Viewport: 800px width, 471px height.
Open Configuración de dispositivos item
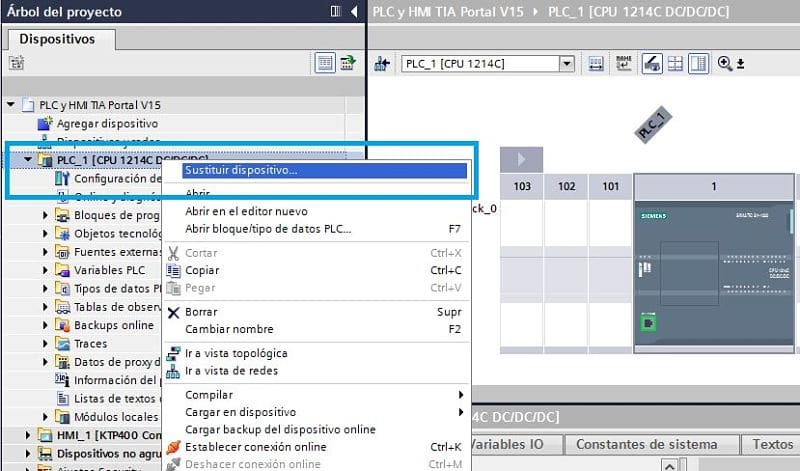[117, 179]
